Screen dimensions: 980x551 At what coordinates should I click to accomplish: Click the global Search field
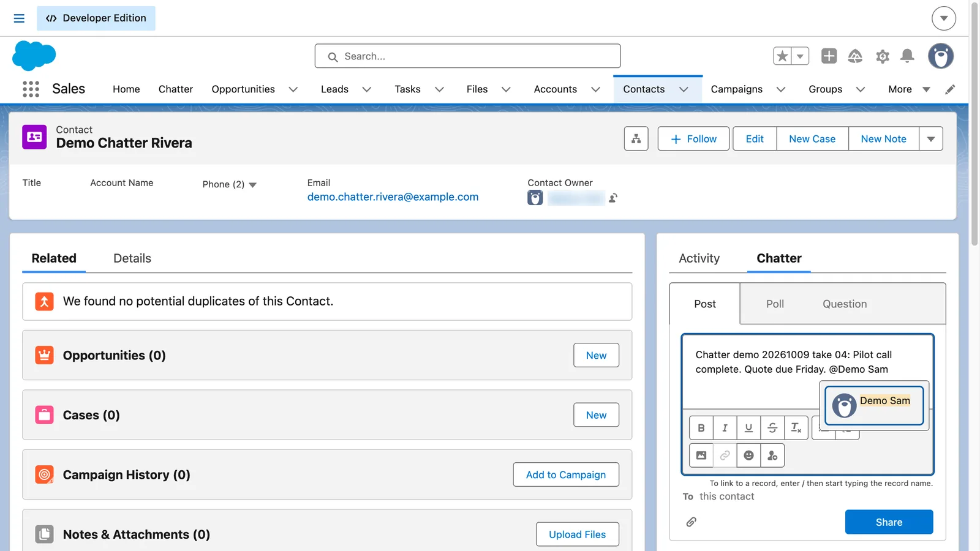[467, 56]
